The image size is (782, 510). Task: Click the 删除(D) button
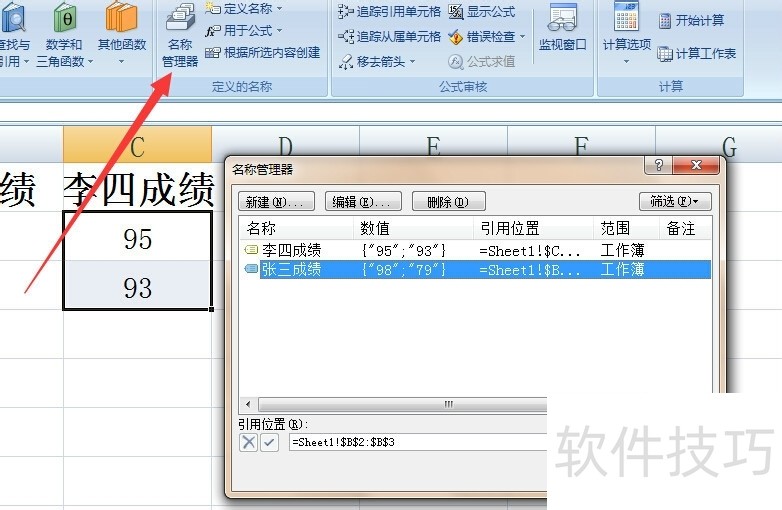[448, 201]
